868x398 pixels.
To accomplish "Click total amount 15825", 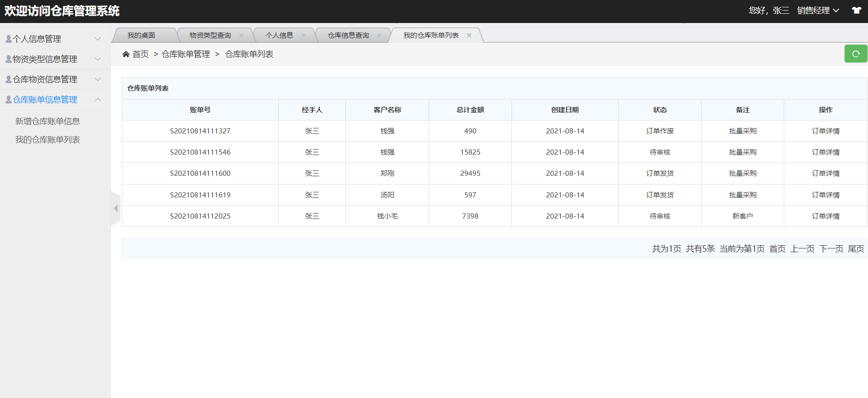I will pos(470,152).
